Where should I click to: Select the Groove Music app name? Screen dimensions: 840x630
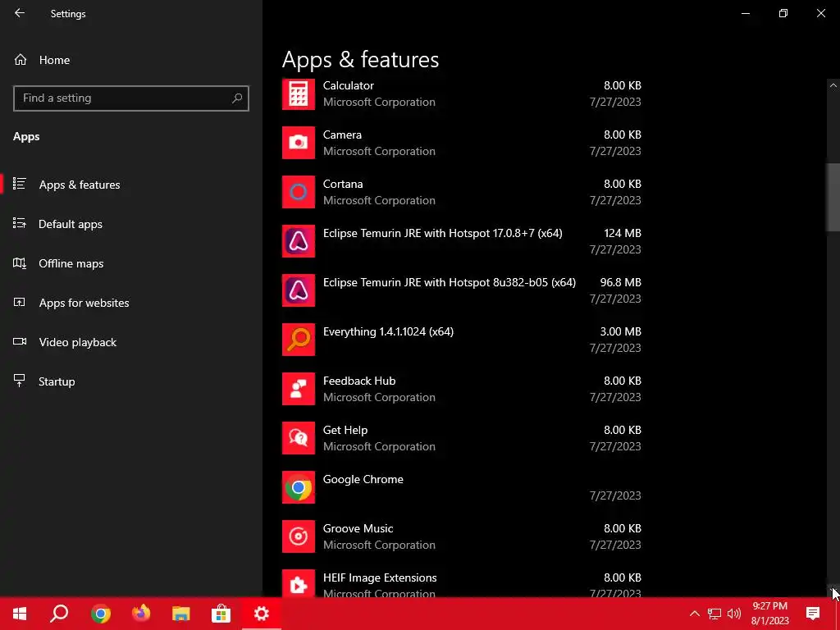[x=358, y=529]
